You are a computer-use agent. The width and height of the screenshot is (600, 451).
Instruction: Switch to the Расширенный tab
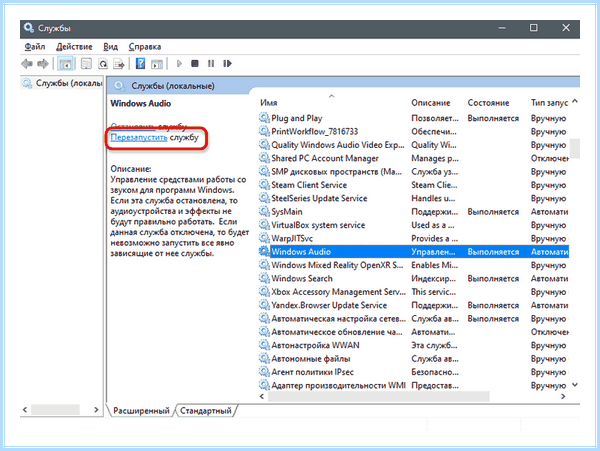tap(141, 411)
